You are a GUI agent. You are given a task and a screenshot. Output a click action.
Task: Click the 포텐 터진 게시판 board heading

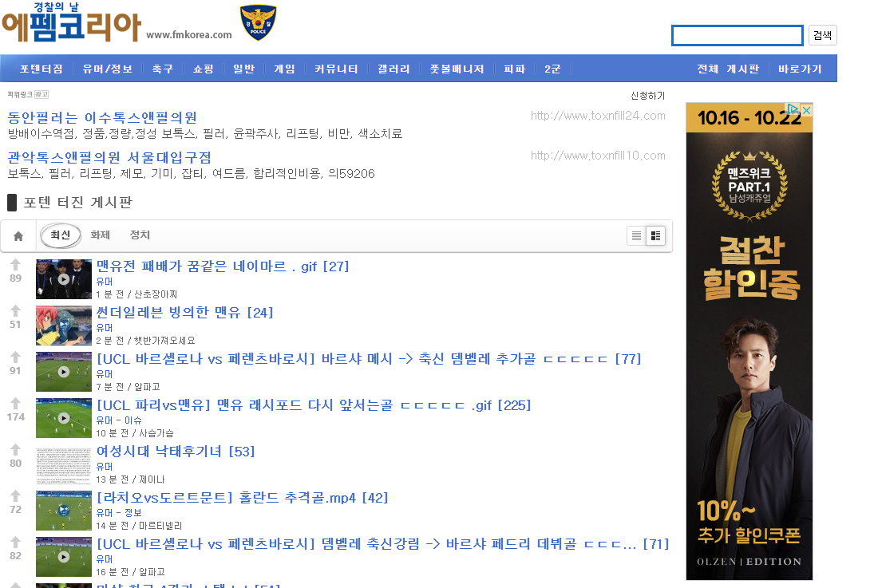(x=77, y=203)
